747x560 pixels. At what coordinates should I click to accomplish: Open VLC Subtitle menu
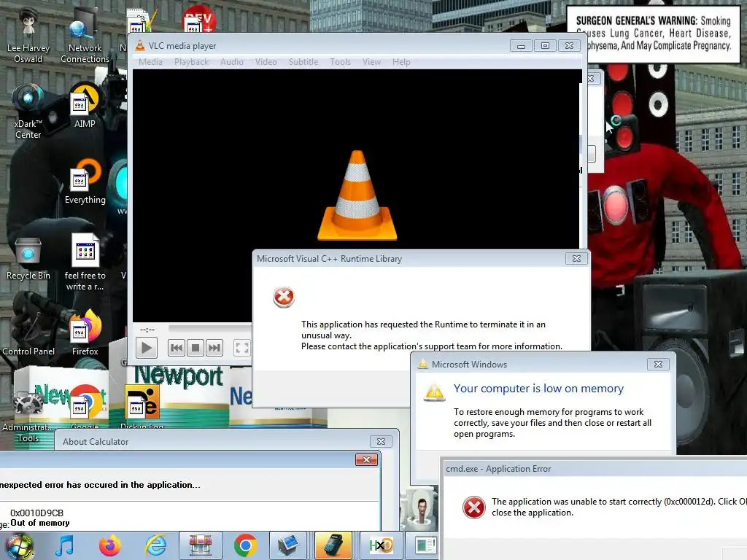pos(303,62)
